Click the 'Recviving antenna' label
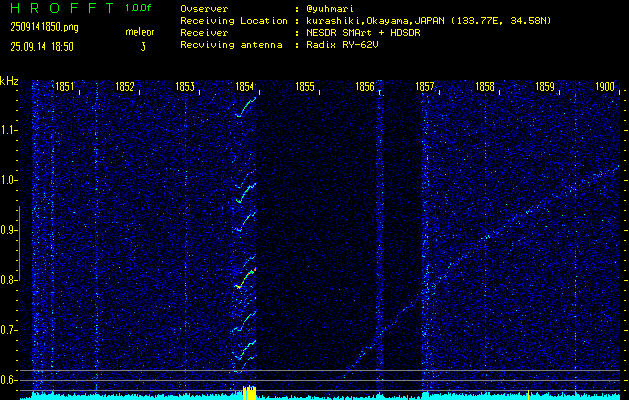Screen dimensions: 629x400 click(231, 45)
